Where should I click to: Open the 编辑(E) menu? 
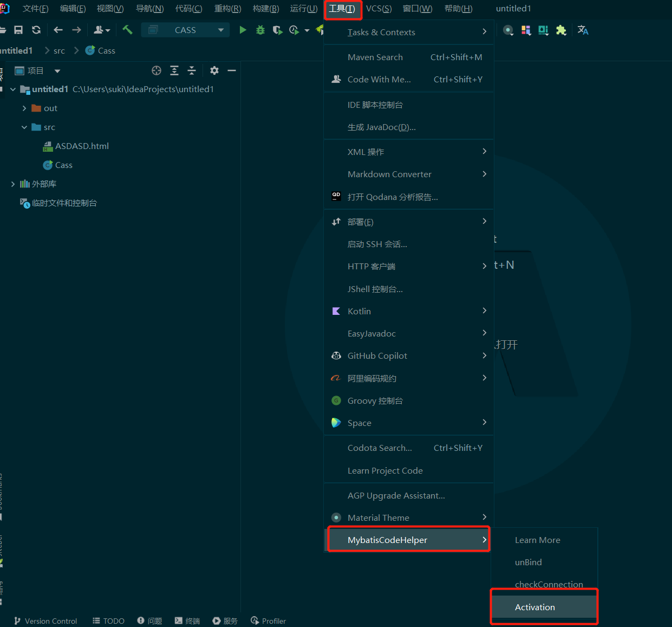click(73, 9)
